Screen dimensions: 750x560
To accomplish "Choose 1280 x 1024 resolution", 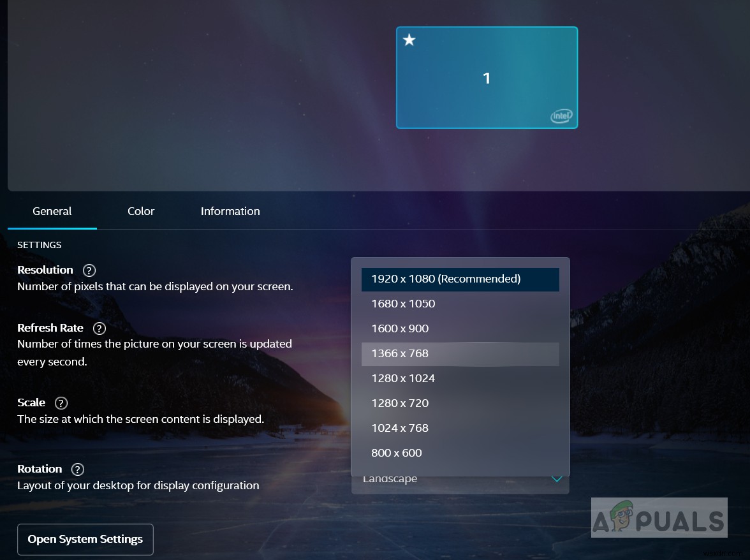I will click(x=460, y=379).
